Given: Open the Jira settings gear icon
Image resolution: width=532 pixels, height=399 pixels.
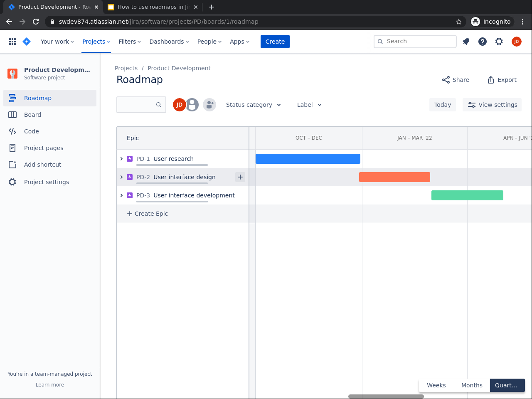Looking at the screenshot, I should (x=499, y=42).
